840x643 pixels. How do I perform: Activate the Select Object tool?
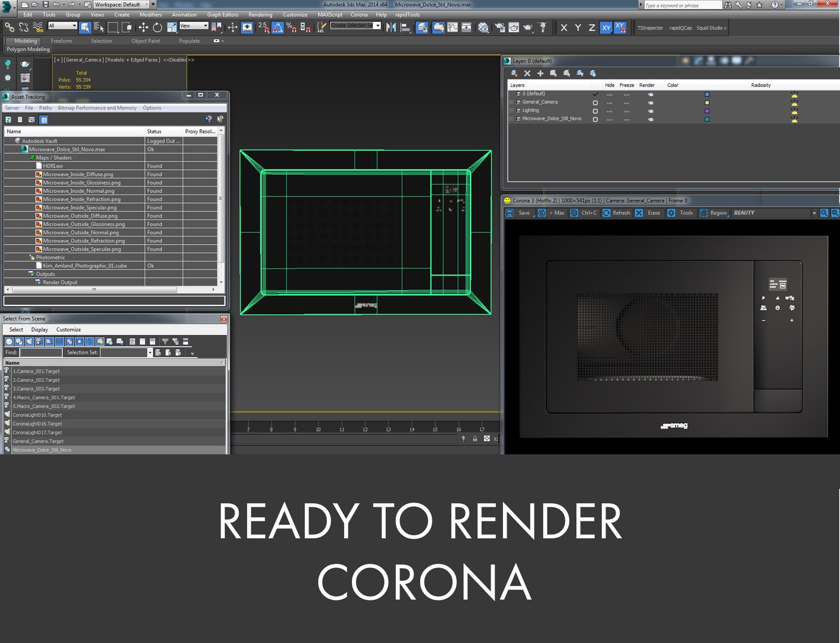(x=85, y=27)
